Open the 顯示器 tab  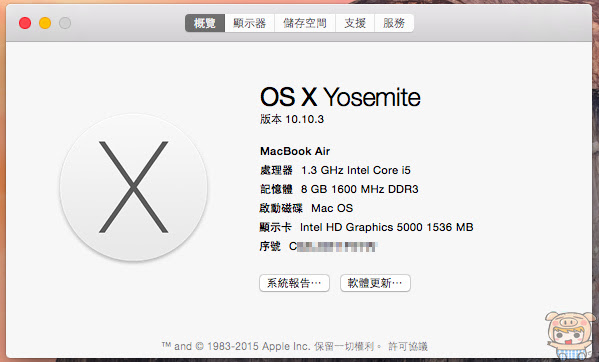(249, 23)
